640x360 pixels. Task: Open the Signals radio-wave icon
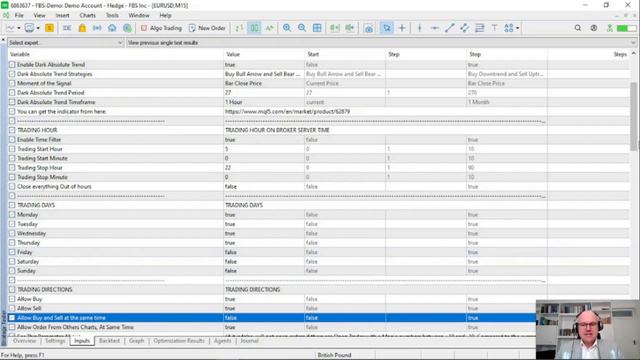pyautogui.click(x=97, y=28)
